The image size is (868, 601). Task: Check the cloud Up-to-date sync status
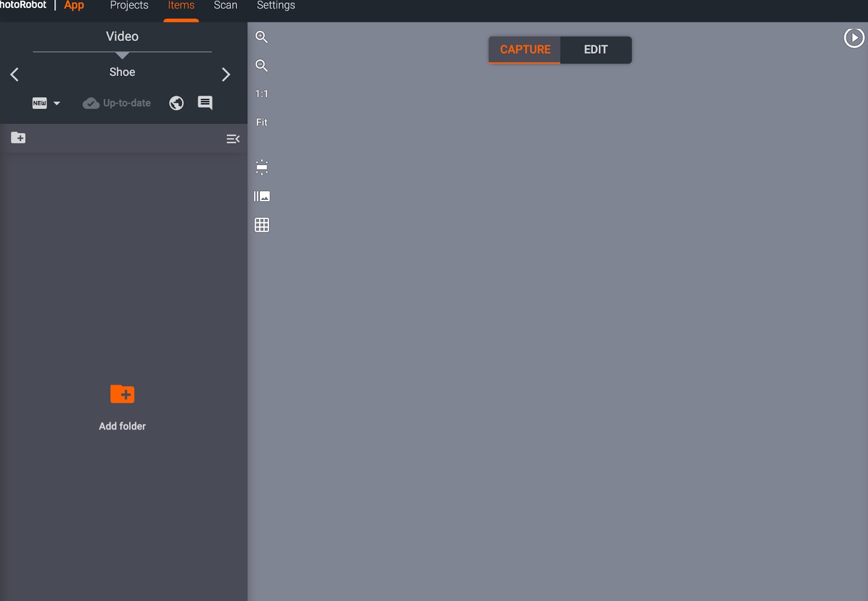tap(117, 103)
